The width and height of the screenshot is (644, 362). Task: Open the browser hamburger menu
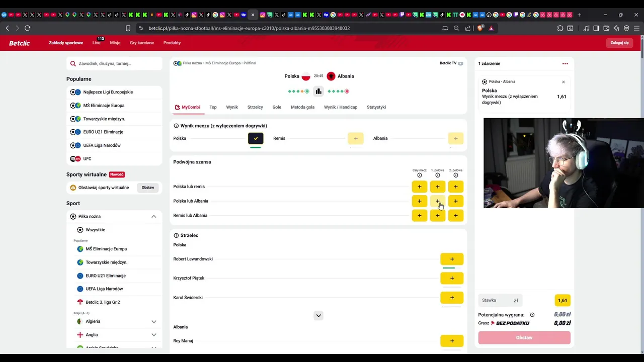tap(636, 28)
